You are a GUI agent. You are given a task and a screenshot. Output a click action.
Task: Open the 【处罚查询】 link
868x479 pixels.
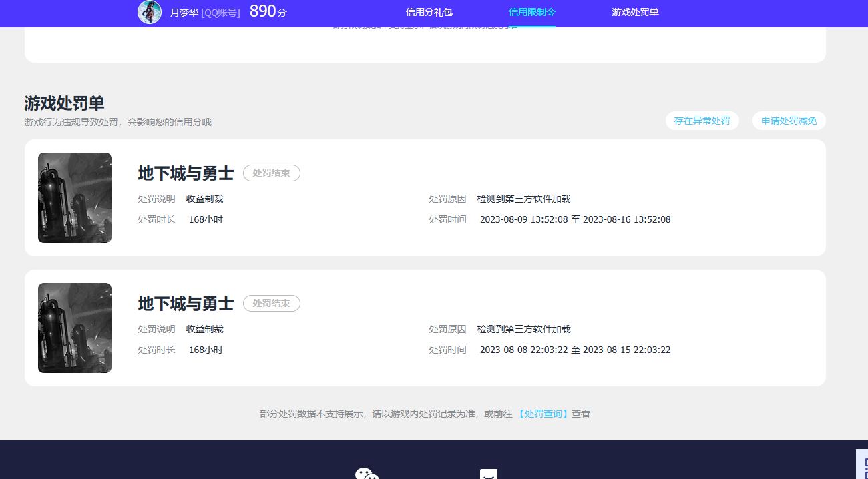544,414
